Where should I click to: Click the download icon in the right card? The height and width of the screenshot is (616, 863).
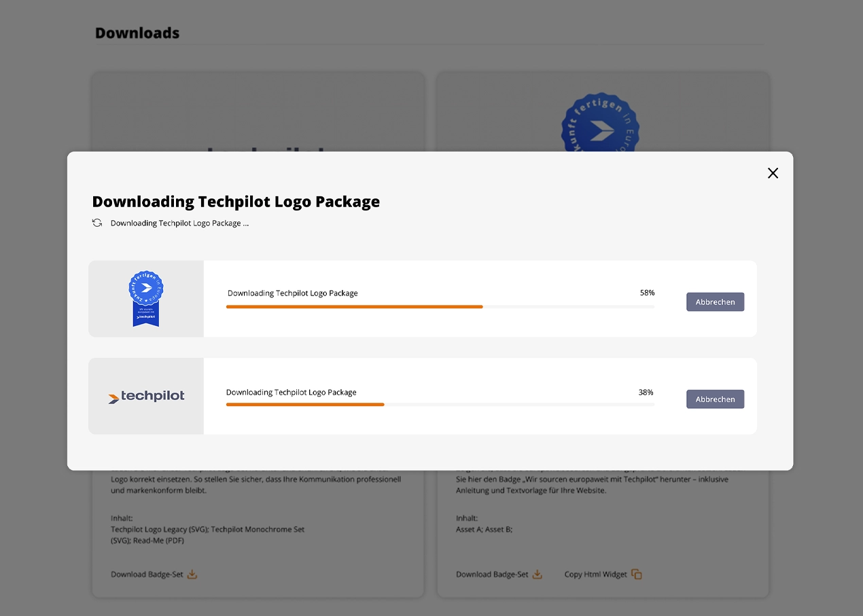pyautogui.click(x=538, y=575)
